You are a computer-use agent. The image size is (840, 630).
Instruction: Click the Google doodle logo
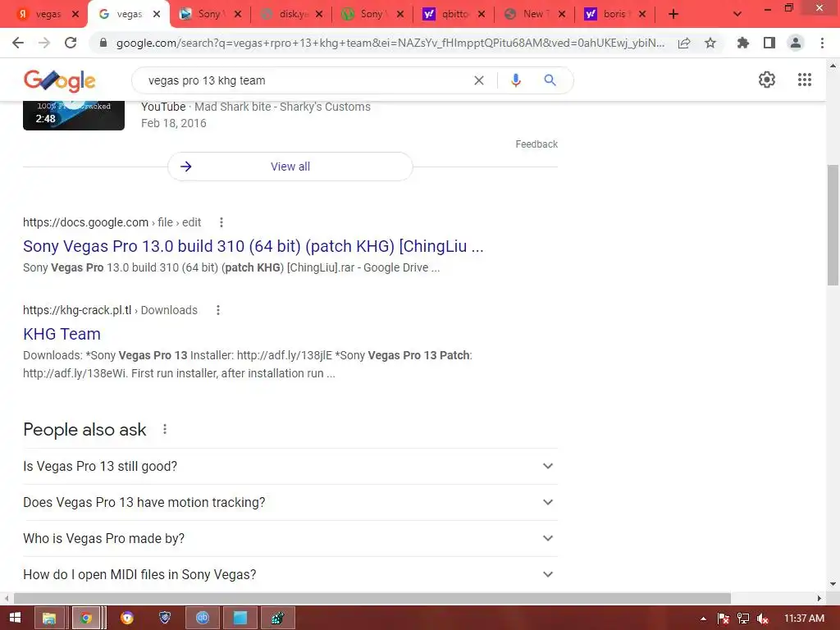click(59, 80)
